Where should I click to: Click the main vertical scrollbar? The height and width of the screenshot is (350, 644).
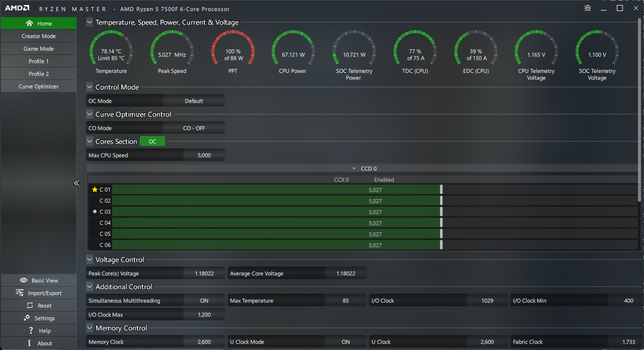640,111
